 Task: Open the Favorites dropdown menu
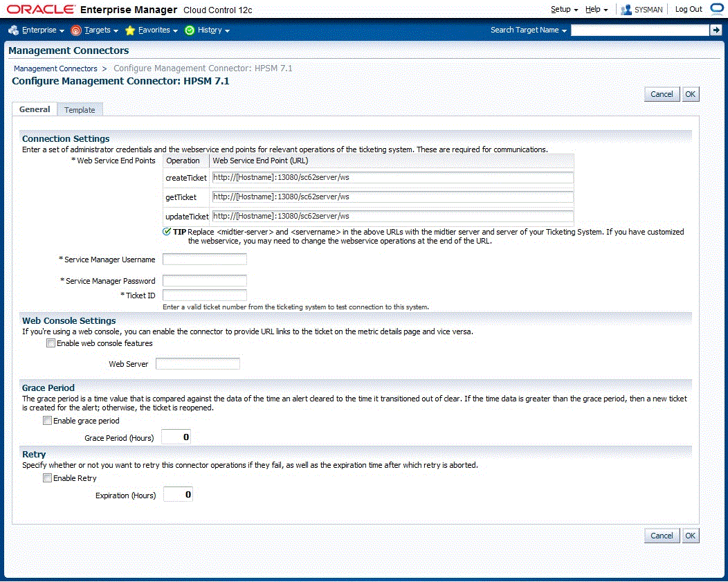point(158,30)
